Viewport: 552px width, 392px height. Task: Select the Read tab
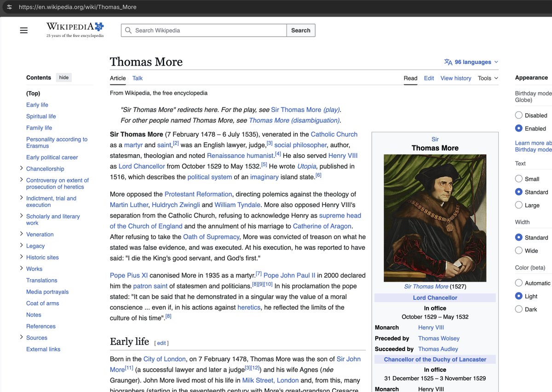[x=410, y=78]
